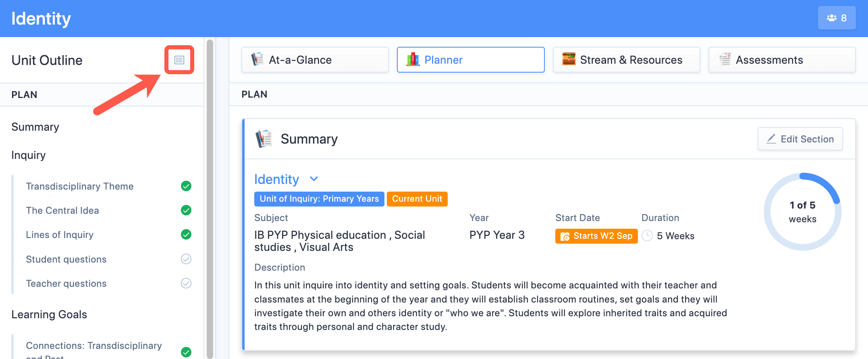Click the Edit Section button
Screen dimensions: 868x359
point(800,139)
